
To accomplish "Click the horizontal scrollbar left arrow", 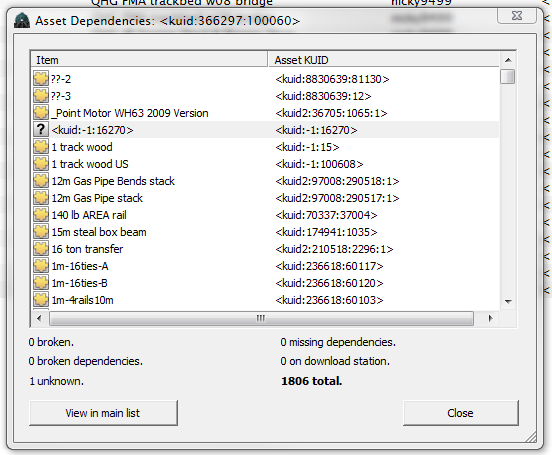I will 39,318.
